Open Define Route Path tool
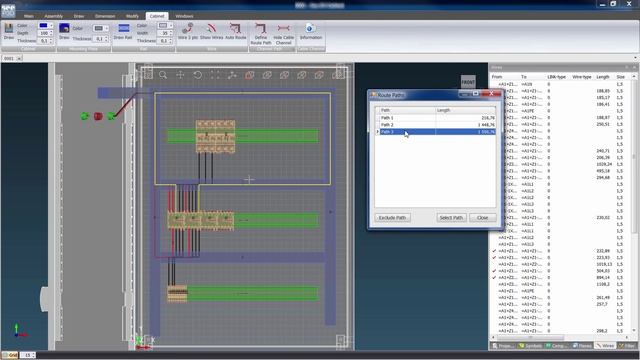 [x=261, y=34]
